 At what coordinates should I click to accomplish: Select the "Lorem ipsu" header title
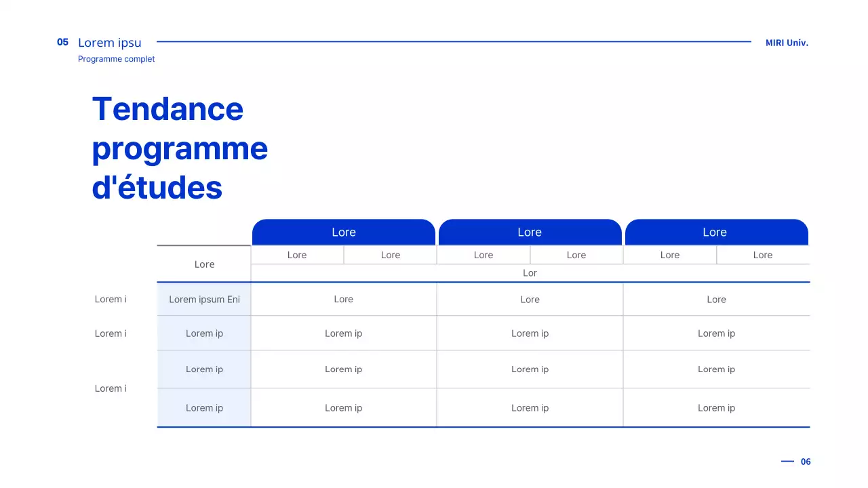click(x=109, y=43)
